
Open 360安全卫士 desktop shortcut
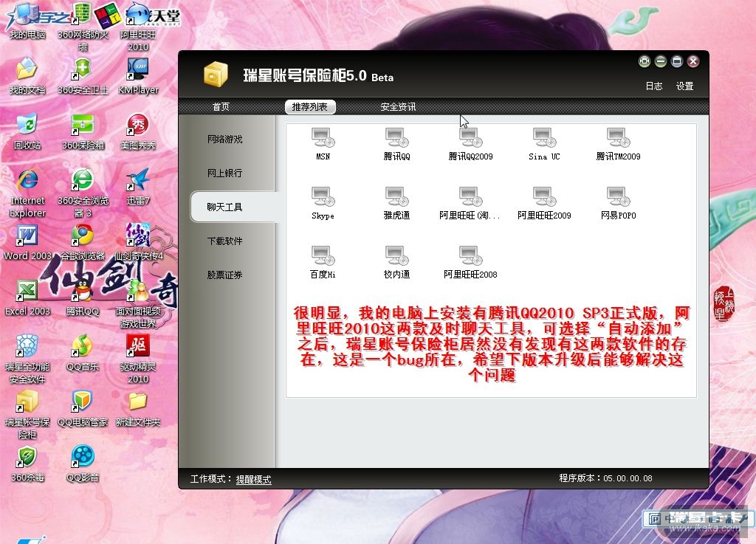click(x=83, y=76)
